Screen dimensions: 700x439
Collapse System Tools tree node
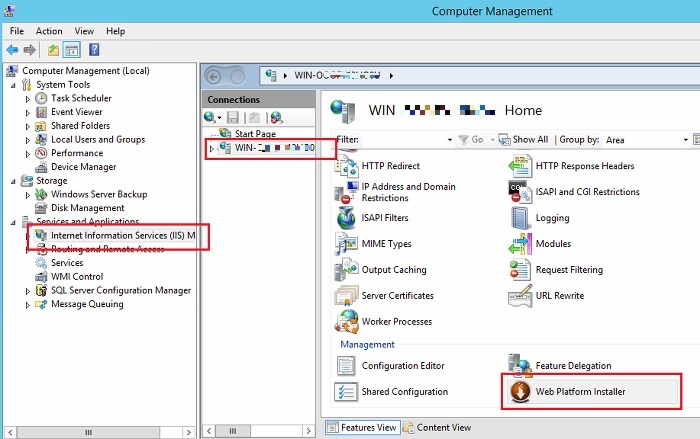coord(13,85)
